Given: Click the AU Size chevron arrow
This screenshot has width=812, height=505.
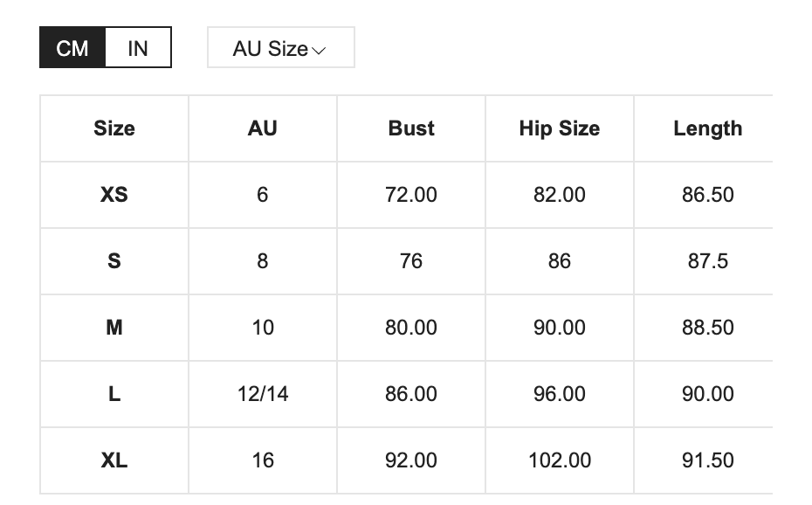Looking at the screenshot, I should (319, 51).
